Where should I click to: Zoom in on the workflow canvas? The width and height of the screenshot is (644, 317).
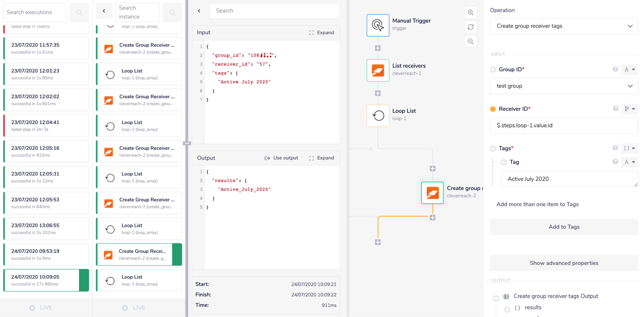tap(471, 12)
